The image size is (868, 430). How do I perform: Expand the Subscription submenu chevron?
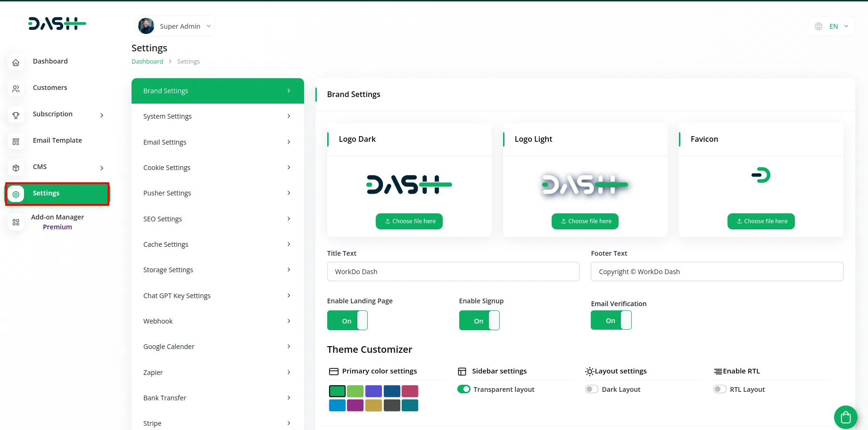coord(102,115)
